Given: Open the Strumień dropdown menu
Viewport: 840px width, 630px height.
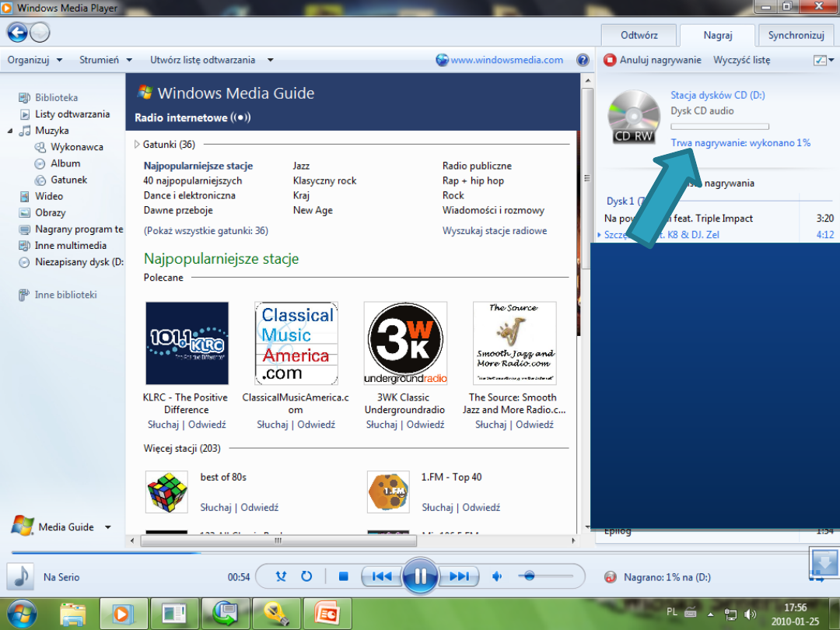Looking at the screenshot, I should click(x=105, y=60).
